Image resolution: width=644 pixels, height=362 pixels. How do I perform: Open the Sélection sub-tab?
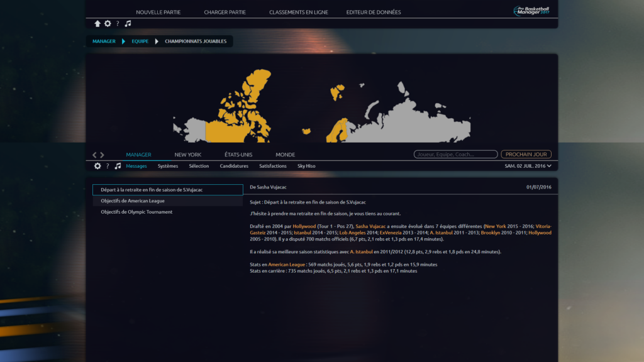199,166
